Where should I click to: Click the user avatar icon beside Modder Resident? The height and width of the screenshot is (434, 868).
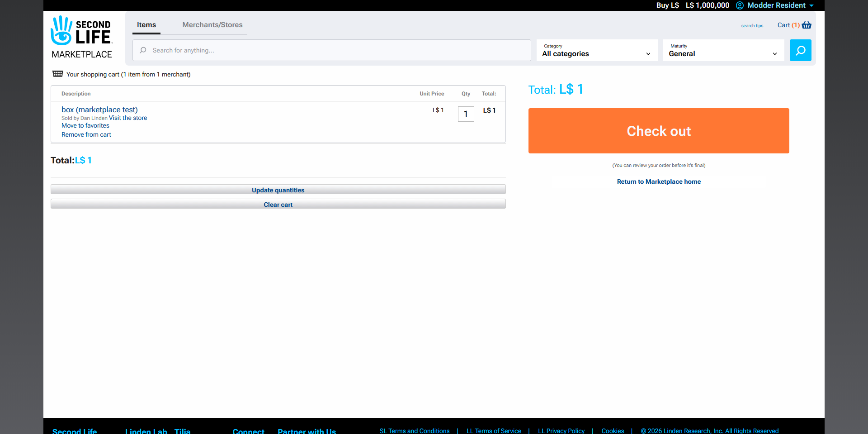pyautogui.click(x=740, y=5)
